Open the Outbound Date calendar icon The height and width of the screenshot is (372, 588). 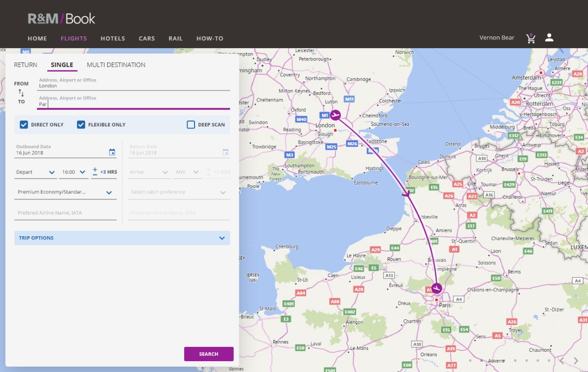coord(112,153)
